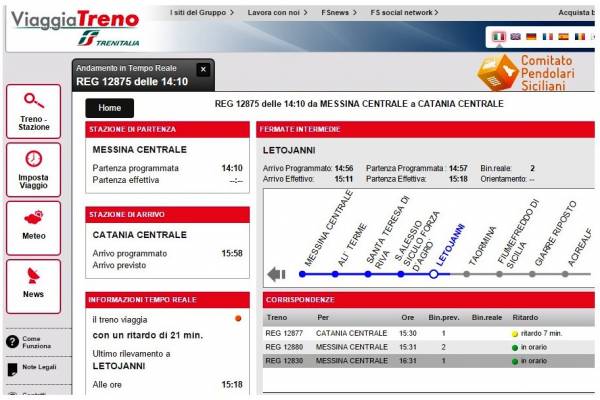The width and height of the screenshot is (600, 400).
Task: Click Santa Teresa di Riva stop marker
Action: pos(368,274)
